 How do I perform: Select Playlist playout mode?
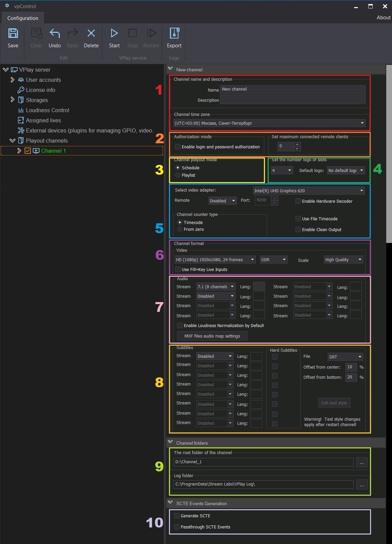(x=178, y=175)
